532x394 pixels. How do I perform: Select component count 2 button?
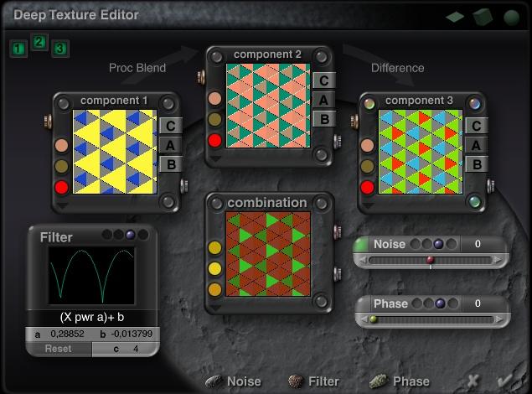tap(39, 42)
